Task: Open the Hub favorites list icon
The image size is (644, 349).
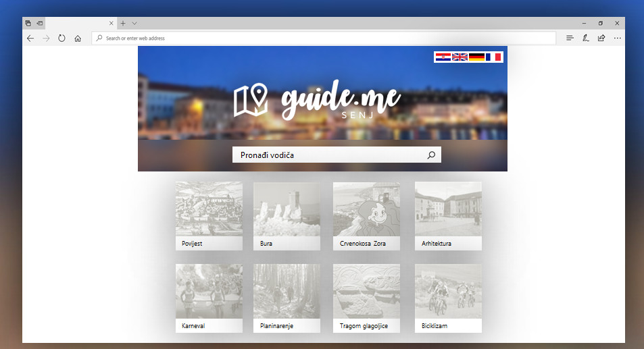Action: click(x=570, y=38)
